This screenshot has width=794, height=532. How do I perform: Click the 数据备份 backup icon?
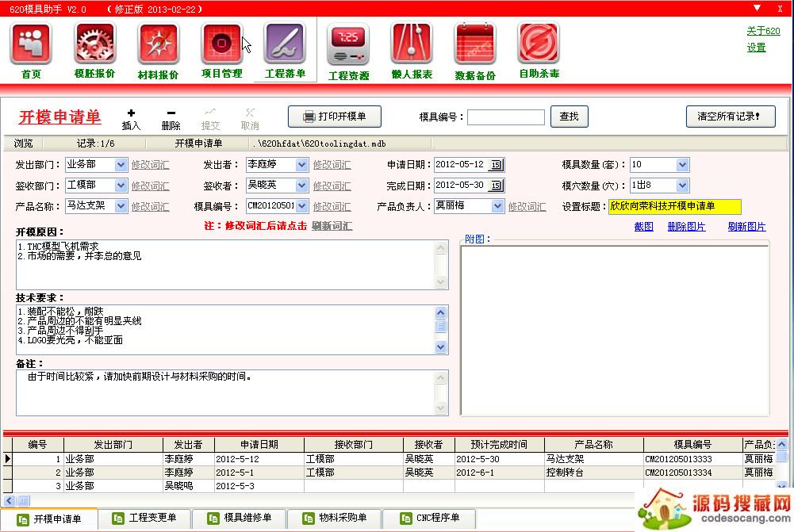pos(475,46)
